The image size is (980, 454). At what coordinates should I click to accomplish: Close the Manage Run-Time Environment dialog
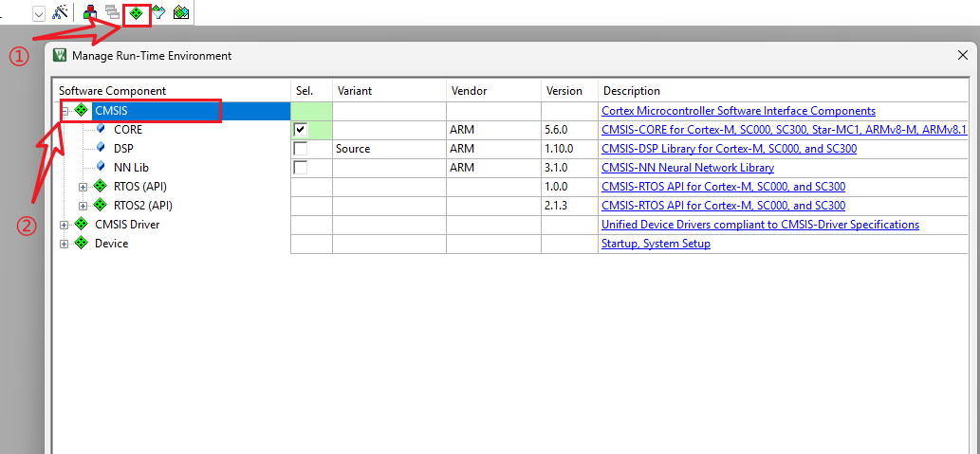coord(963,56)
